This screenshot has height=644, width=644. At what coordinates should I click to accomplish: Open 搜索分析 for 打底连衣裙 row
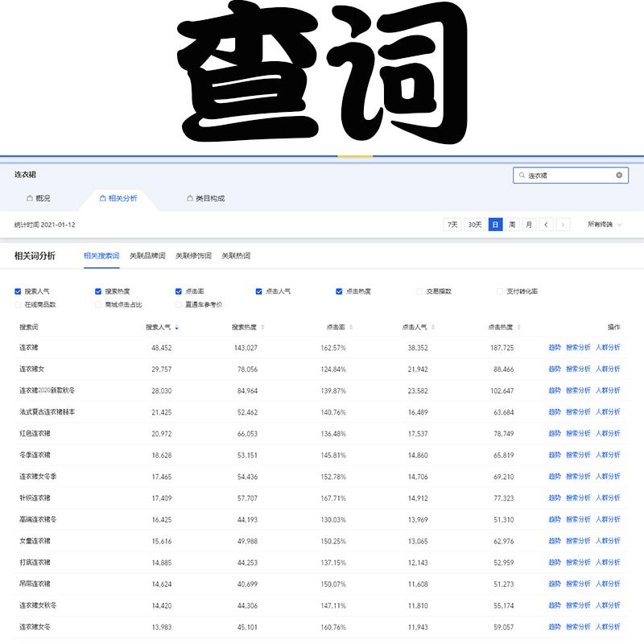[578, 562]
